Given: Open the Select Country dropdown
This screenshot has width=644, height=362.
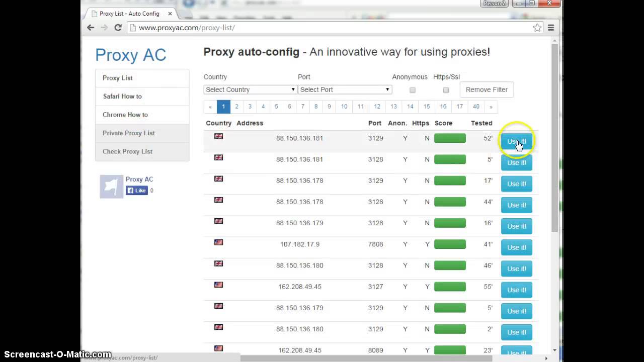Looking at the screenshot, I should point(250,89).
